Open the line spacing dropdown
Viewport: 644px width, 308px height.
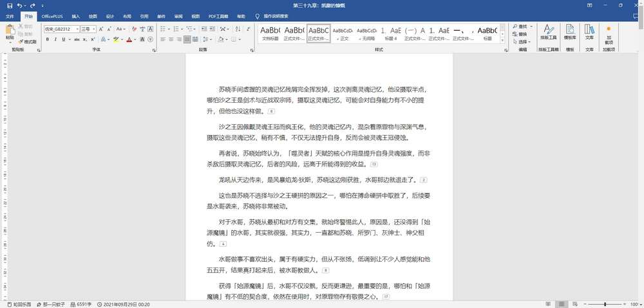click(x=208, y=39)
